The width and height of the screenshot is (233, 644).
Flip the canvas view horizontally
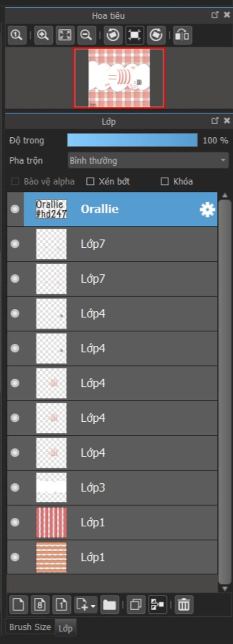point(182,35)
